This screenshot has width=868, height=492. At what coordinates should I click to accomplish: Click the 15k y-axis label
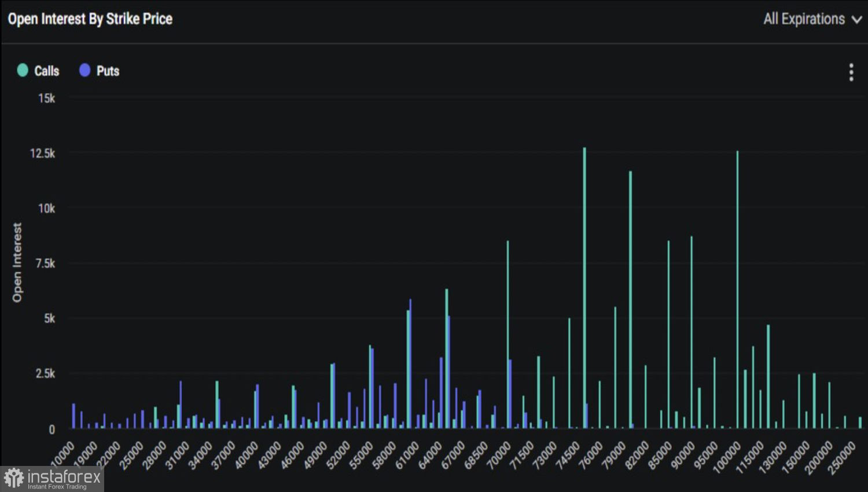(x=46, y=98)
